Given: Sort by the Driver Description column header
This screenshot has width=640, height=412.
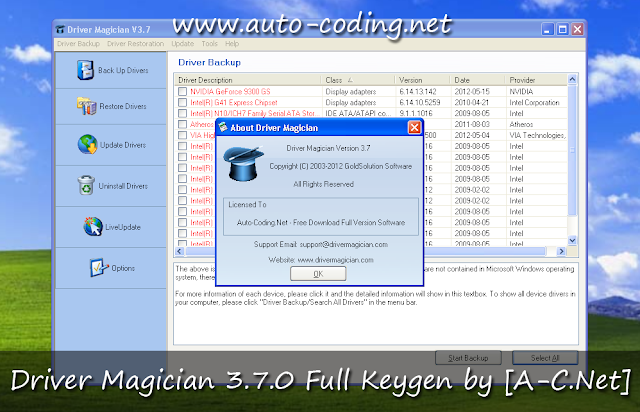Looking at the screenshot, I should coord(248,80).
